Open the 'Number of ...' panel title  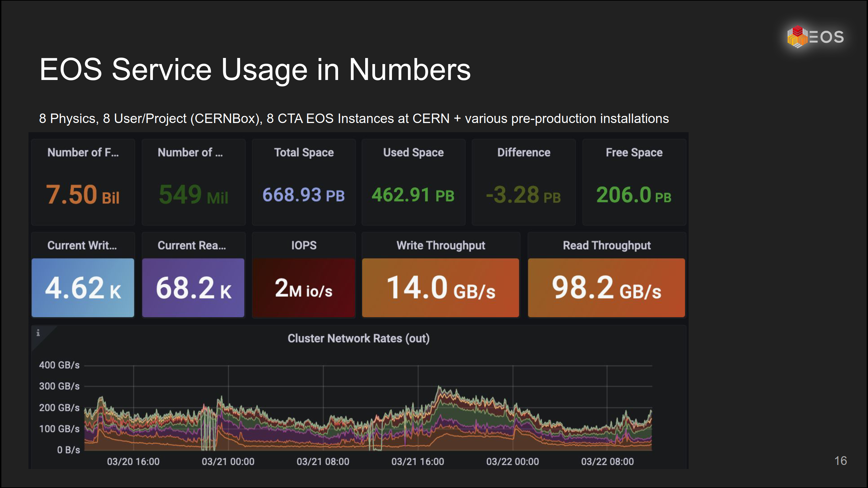pyautogui.click(x=190, y=152)
